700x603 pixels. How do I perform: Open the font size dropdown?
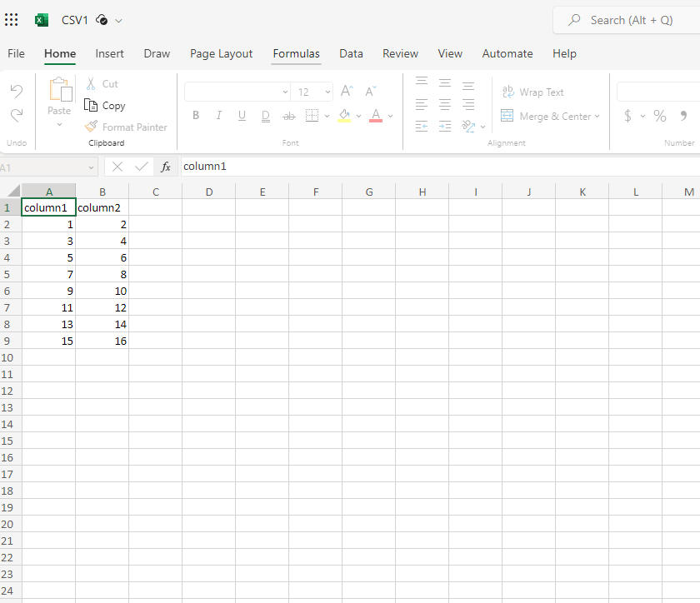pyautogui.click(x=327, y=92)
